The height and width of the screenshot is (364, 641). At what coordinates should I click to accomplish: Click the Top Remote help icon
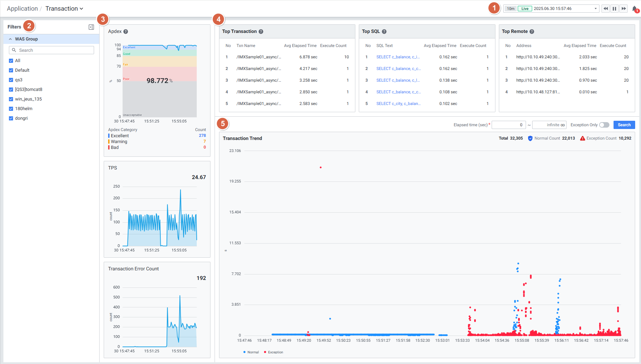pyautogui.click(x=532, y=32)
